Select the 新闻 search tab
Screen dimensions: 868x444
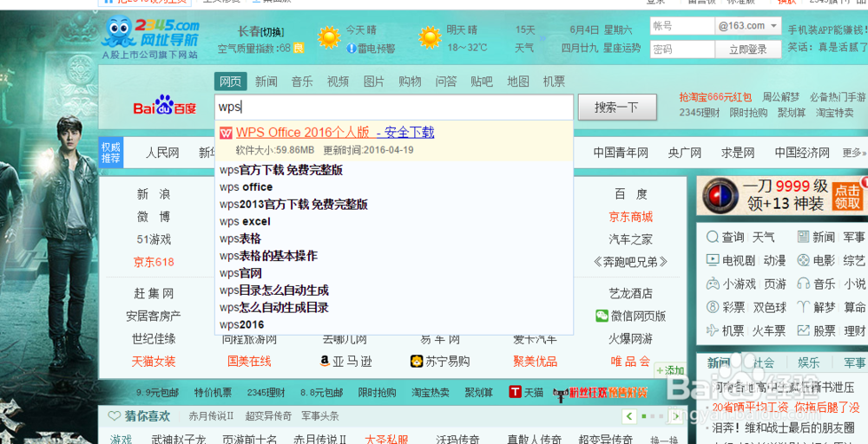click(x=266, y=82)
